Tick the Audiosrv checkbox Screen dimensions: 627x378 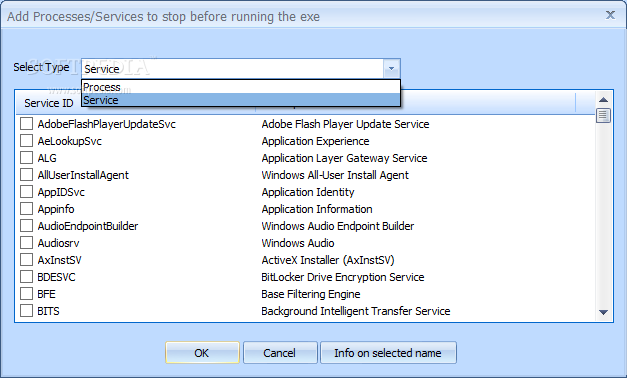click(x=26, y=243)
